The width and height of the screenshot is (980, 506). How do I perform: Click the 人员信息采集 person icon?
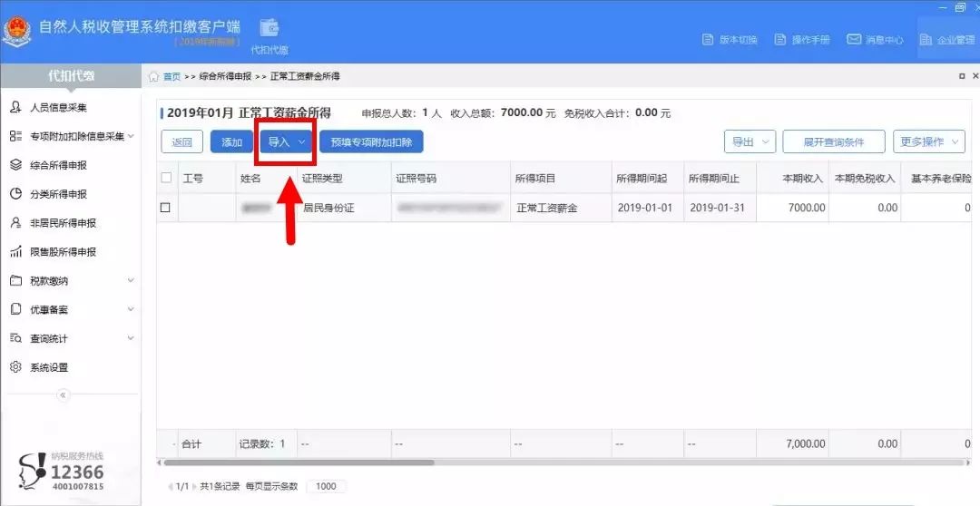click(x=16, y=107)
